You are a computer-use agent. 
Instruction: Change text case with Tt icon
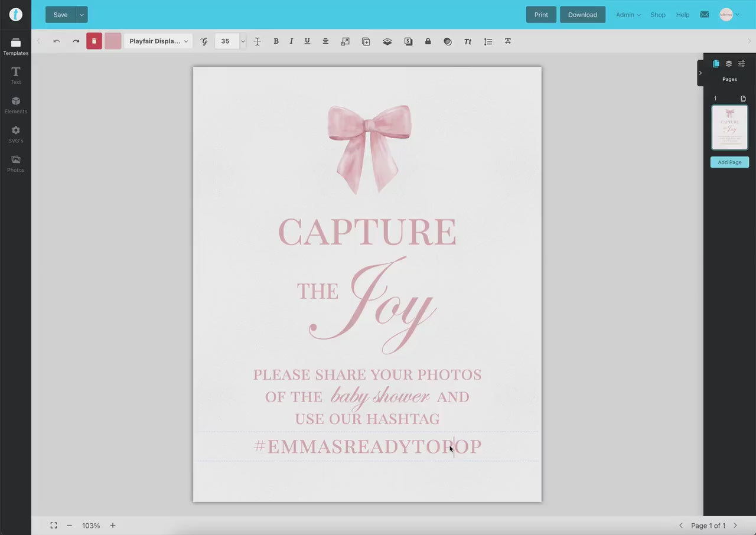point(468,41)
